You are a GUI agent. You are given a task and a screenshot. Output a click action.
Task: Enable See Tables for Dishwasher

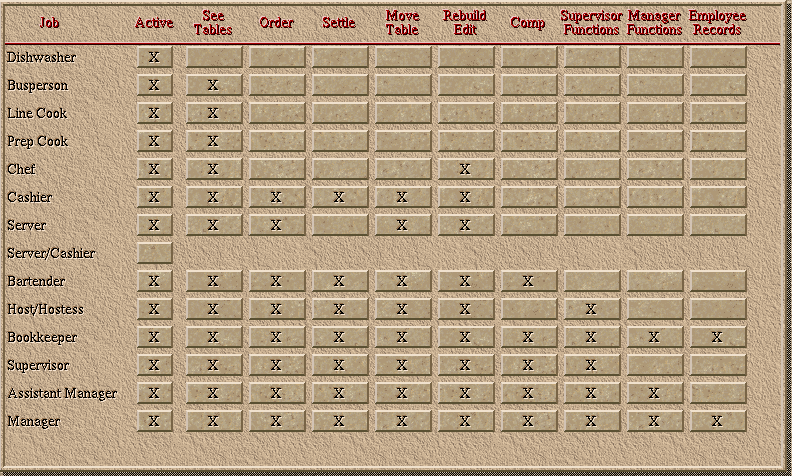click(x=213, y=57)
